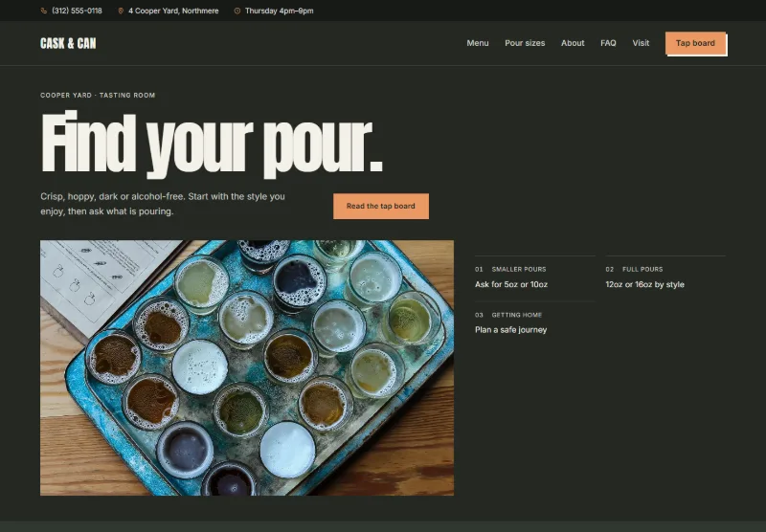766x532 pixels.
Task: Click the Cooper Yard · Tasting Room label
Action: tap(98, 95)
